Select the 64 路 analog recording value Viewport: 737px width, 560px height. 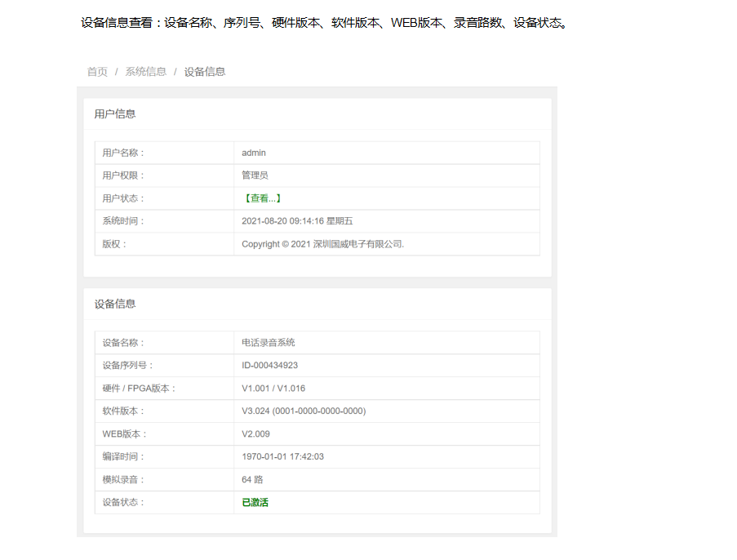[x=252, y=480]
